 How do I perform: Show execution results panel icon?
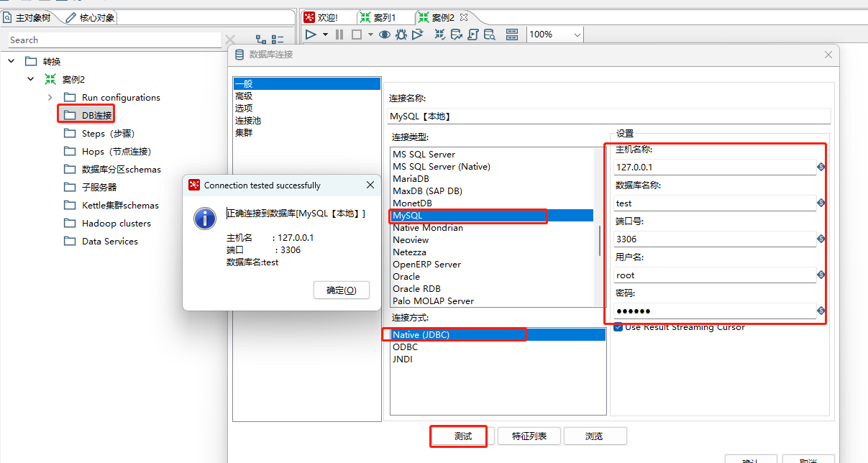click(x=512, y=35)
